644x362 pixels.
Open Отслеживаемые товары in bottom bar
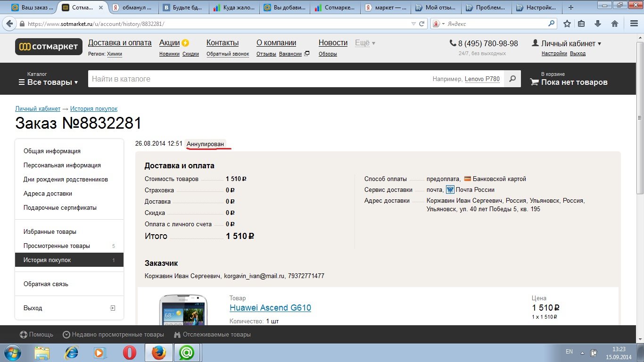(212, 334)
